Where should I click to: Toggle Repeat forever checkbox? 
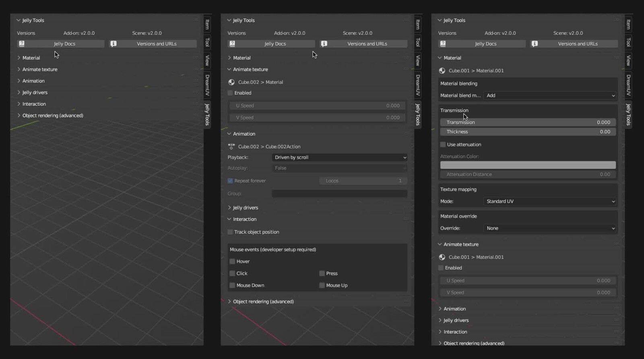[230, 181]
